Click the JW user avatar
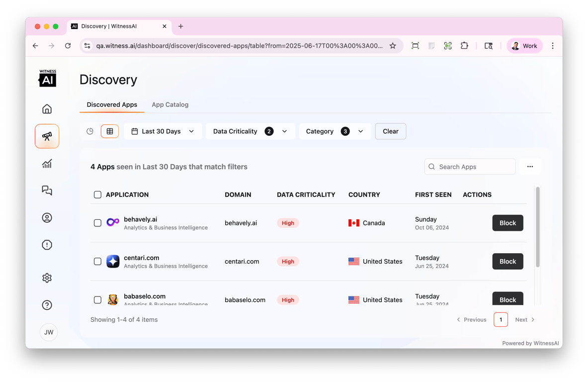Screen dimensions: 588x382 tap(49, 332)
